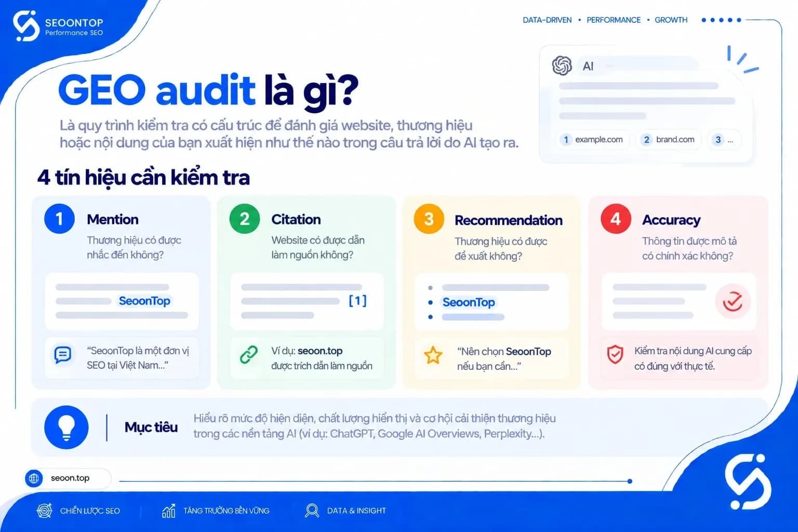This screenshot has width=798, height=532.
Task: Click the blue number 1 circle next to Mention
Action: (x=59, y=219)
